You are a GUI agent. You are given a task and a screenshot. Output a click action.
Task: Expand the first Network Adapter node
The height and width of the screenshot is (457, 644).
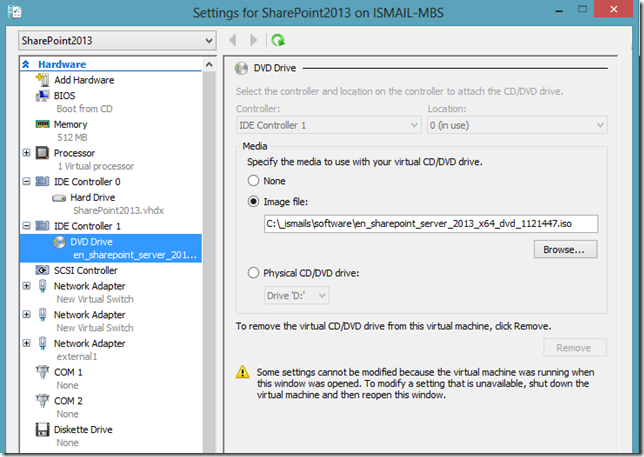[26, 285]
